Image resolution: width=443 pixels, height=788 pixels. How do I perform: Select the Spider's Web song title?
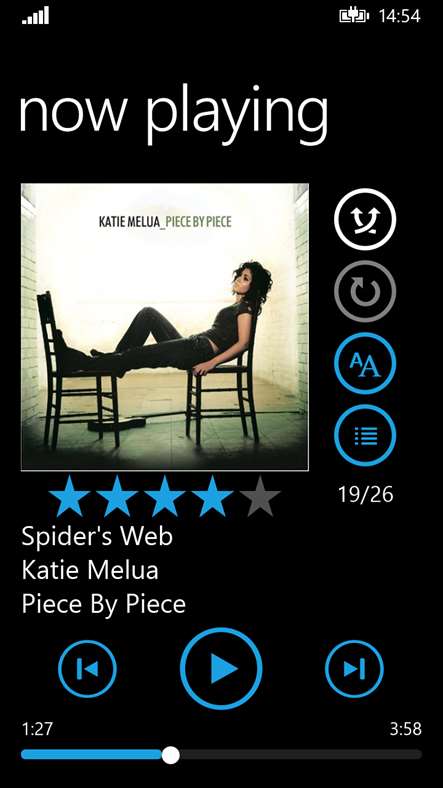pyautogui.click(x=97, y=537)
